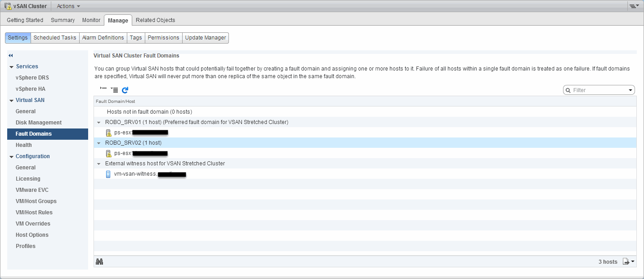The height and width of the screenshot is (279, 644).
Task: Collapse the ROBO_SRV02 fault domain row
Action: click(98, 143)
